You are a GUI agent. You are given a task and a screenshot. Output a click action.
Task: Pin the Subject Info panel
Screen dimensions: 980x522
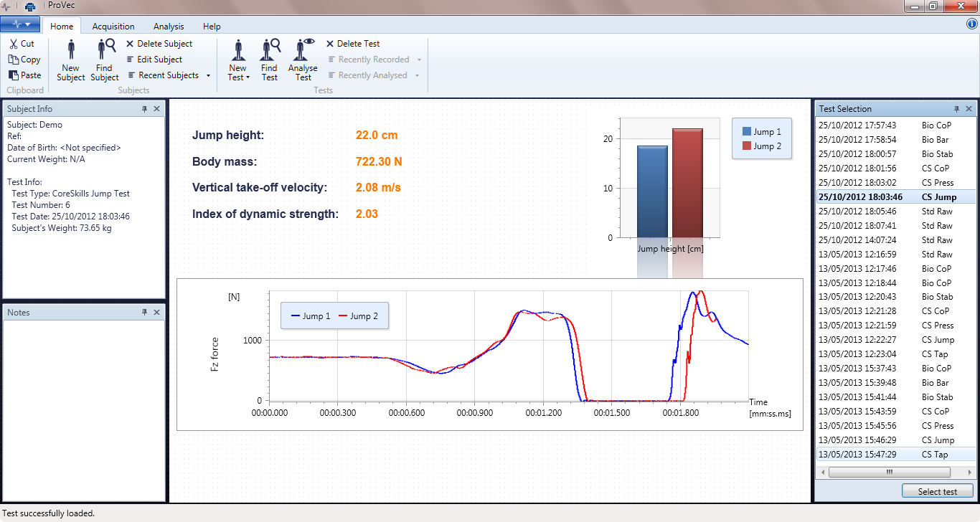144,109
